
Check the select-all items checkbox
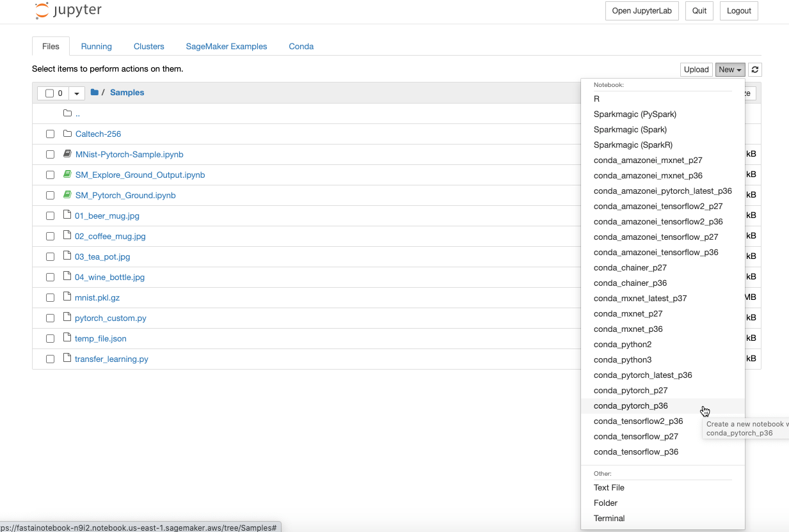pos(49,93)
